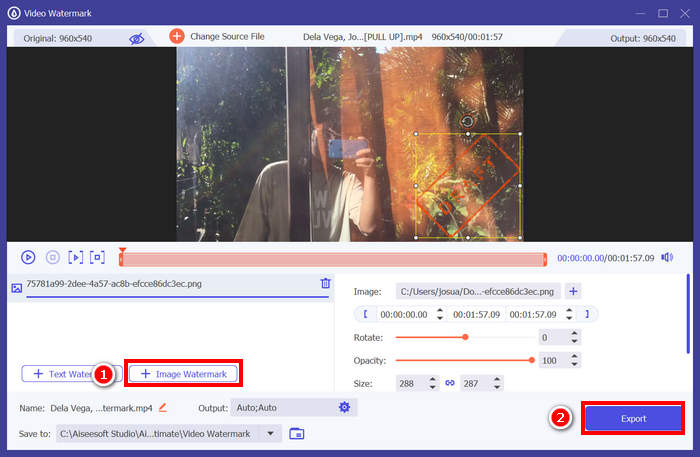
Task: Expand the Save to path dropdown
Action: pyautogui.click(x=269, y=433)
